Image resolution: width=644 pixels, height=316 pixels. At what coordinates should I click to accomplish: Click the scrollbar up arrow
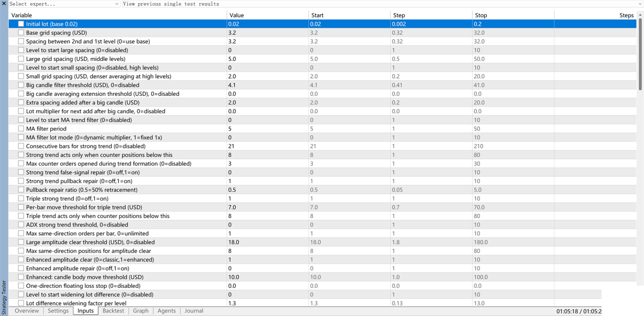640,14
